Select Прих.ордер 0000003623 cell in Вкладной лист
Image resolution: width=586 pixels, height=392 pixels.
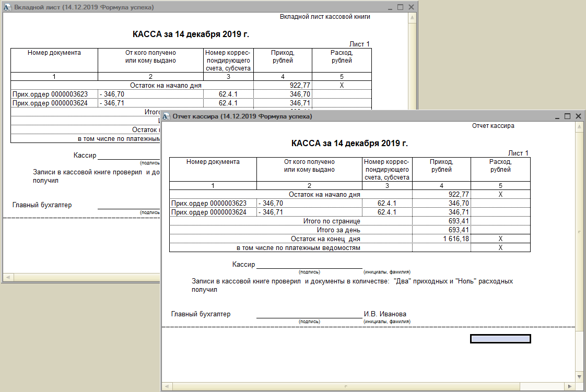pyautogui.click(x=54, y=94)
